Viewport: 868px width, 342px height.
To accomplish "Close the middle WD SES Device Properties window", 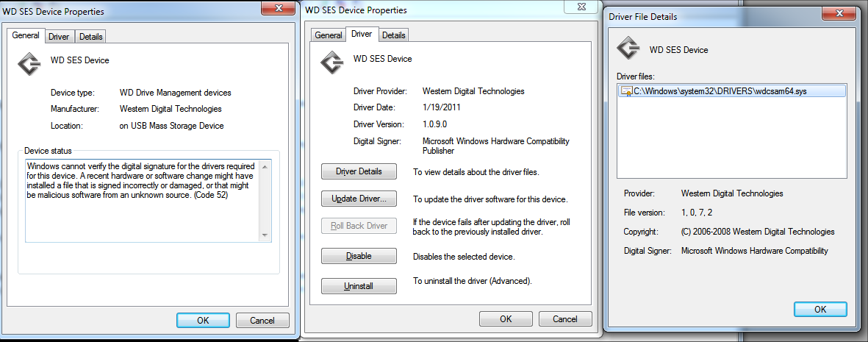I will [580, 6].
